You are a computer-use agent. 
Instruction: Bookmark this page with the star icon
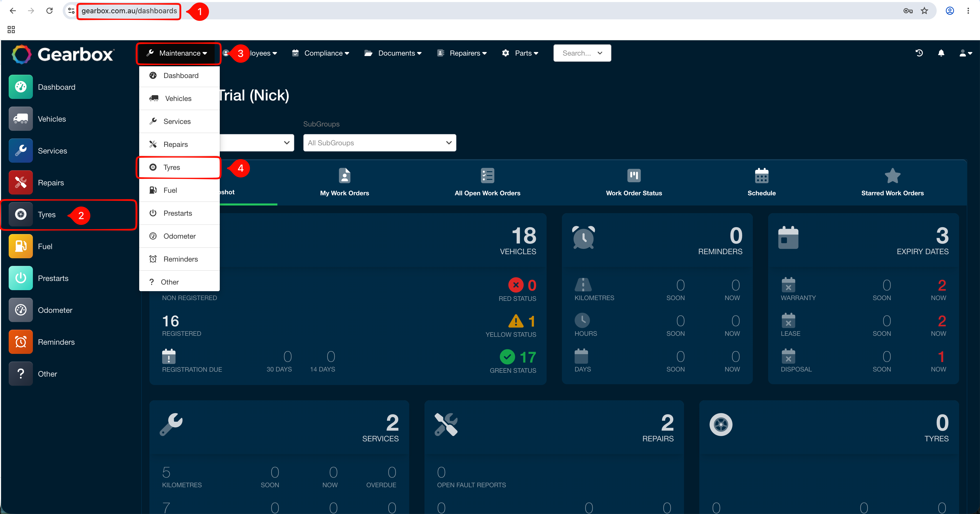924,11
